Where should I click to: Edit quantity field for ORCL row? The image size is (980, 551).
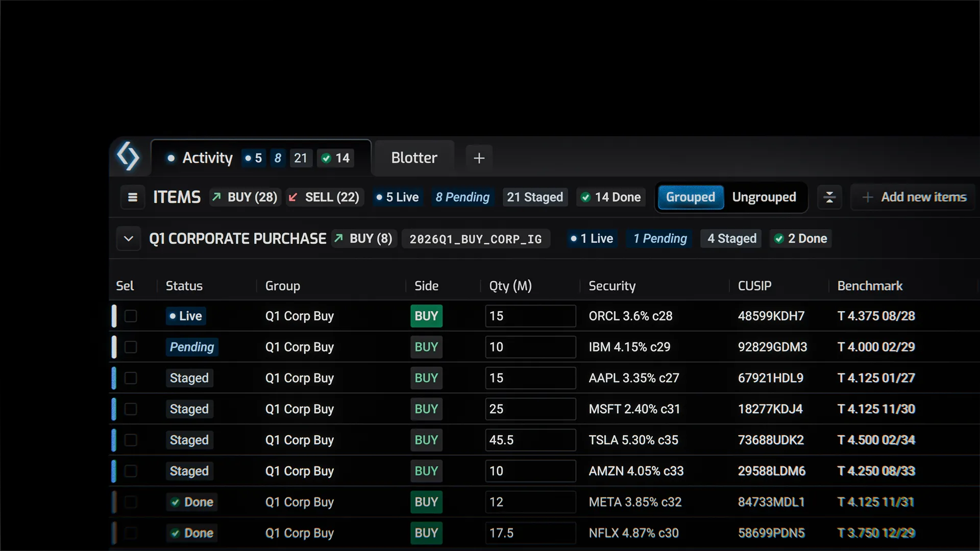point(530,316)
